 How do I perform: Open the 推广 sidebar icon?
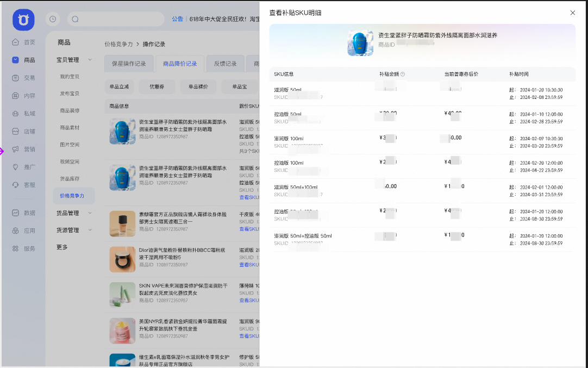(15, 167)
